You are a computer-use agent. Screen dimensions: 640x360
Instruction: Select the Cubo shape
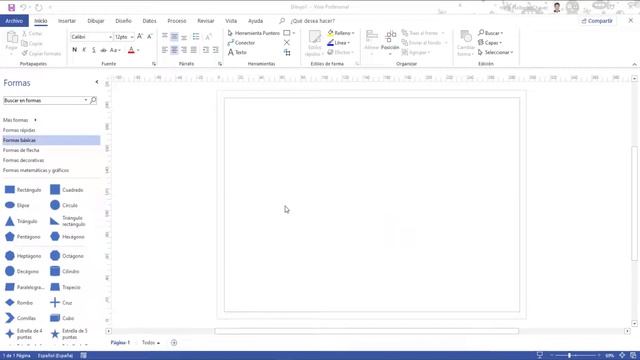pos(62,318)
